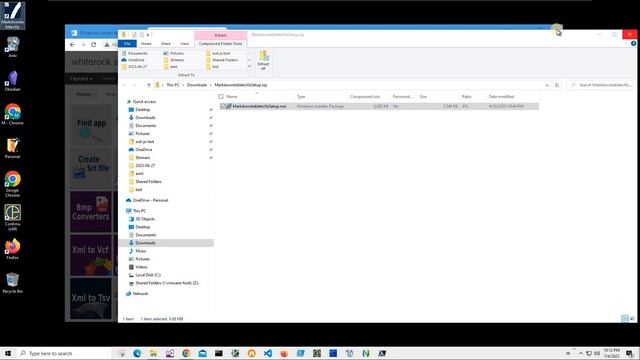The width and height of the screenshot is (640, 360).
Task: Select Quick access in navigation pane
Action: (x=144, y=102)
